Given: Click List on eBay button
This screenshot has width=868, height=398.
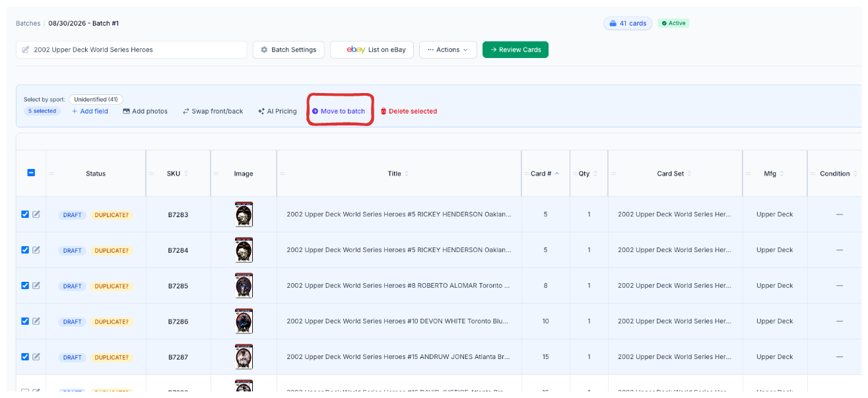Looking at the screenshot, I should coord(372,50).
